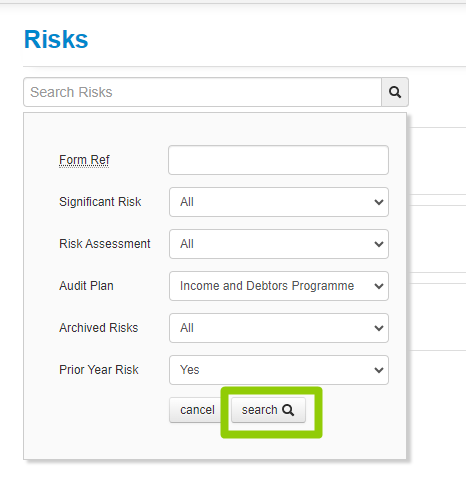Expand the Audit Plan dropdown chevron
The height and width of the screenshot is (477, 466).
click(x=379, y=286)
